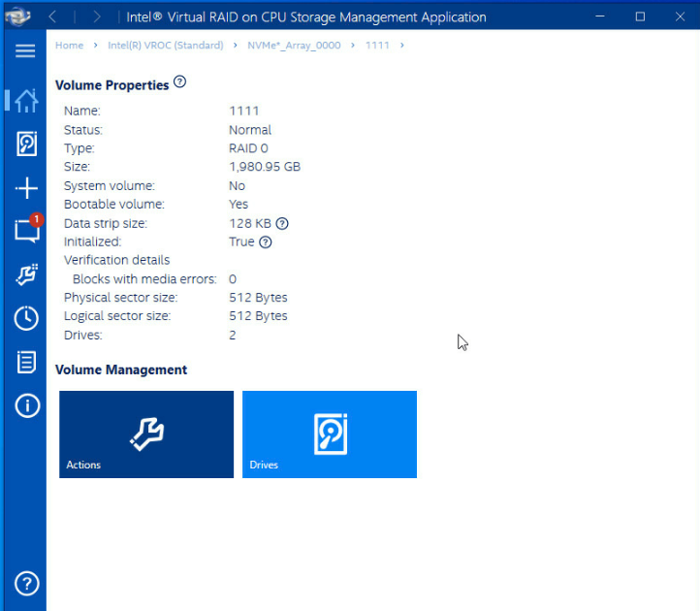Select the Drives count value 2

[233, 335]
